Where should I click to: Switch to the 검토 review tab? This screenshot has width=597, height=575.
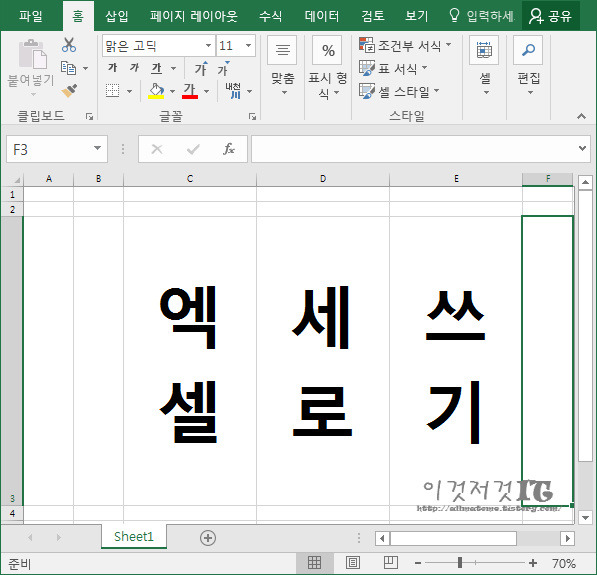(x=373, y=16)
